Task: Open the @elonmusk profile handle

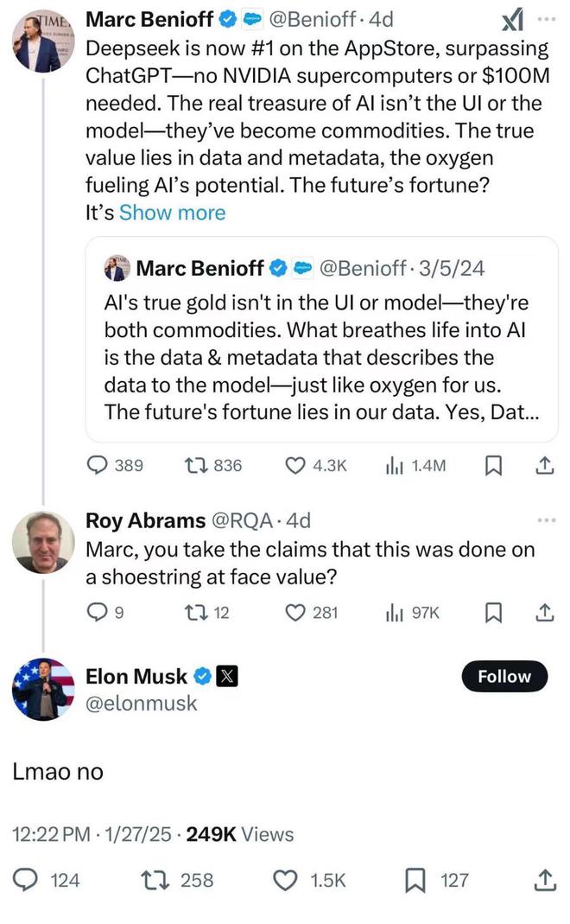Action: (x=142, y=704)
